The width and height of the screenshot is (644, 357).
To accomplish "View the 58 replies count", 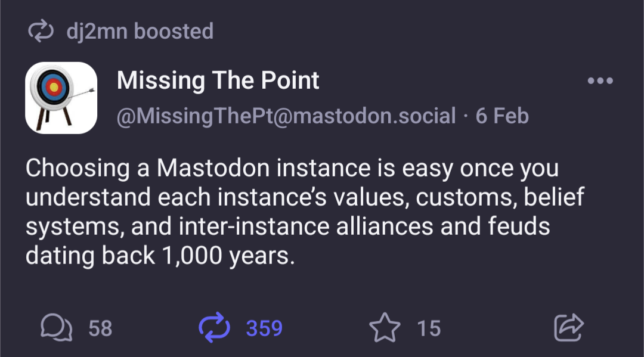I will tap(100, 328).
